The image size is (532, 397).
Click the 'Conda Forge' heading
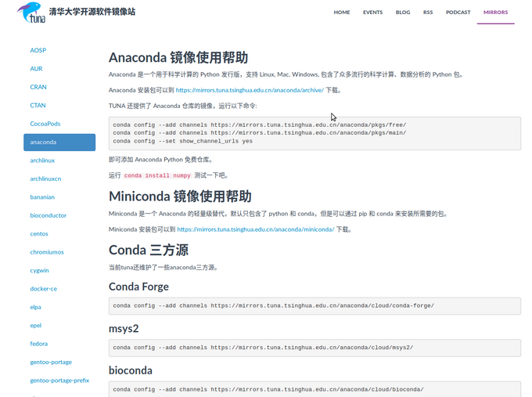[138, 287]
